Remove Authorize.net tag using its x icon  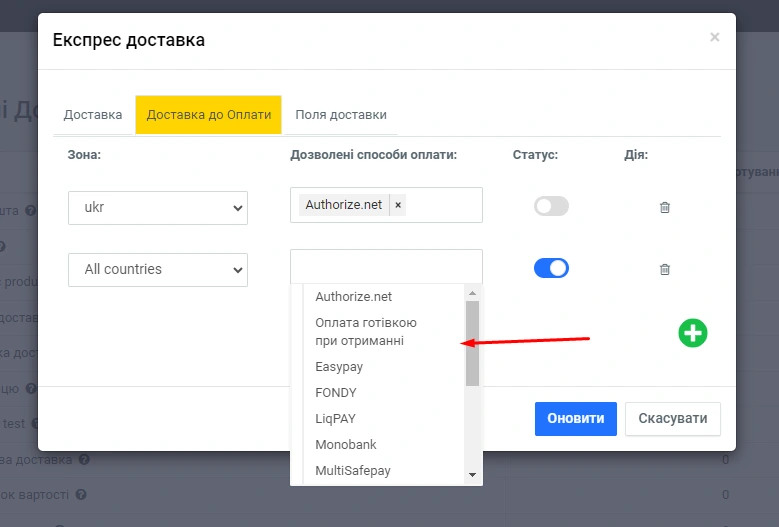(x=398, y=205)
